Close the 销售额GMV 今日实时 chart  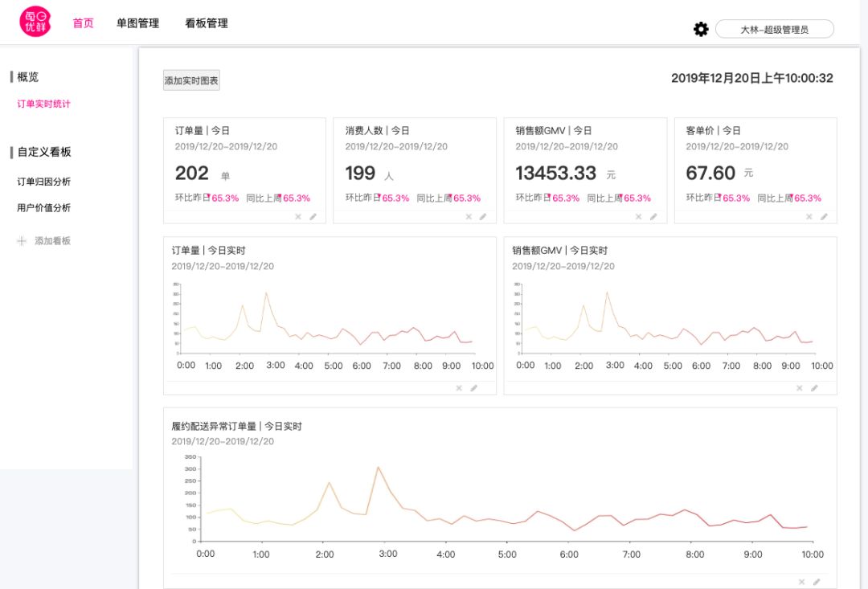point(800,388)
